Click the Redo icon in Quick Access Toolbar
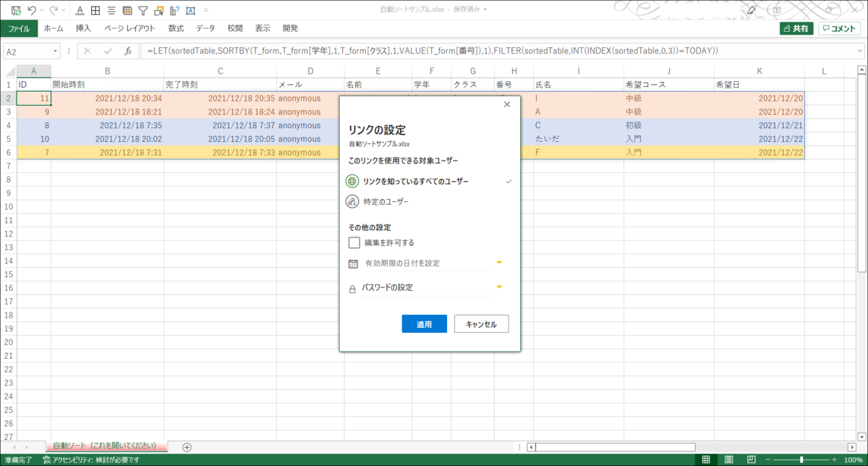868x466 pixels. 54,10
